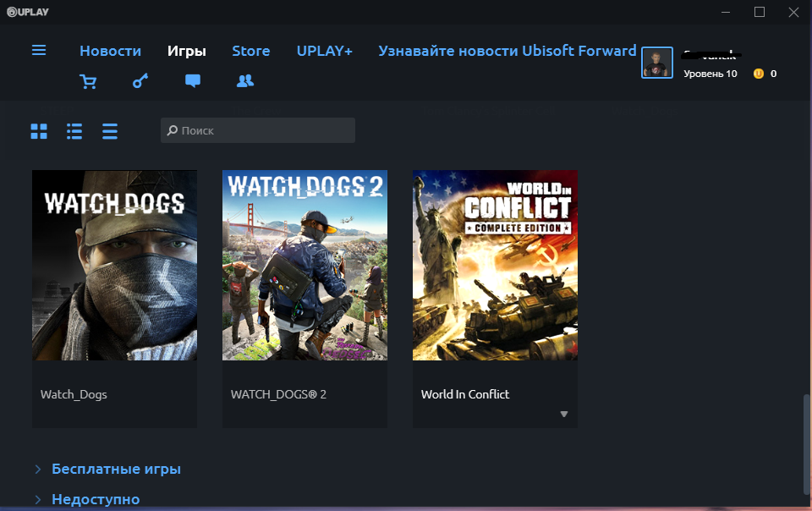Click the World In Conflict title text
Image resolution: width=812 pixels, height=511 pixels.
coord(465,394)
